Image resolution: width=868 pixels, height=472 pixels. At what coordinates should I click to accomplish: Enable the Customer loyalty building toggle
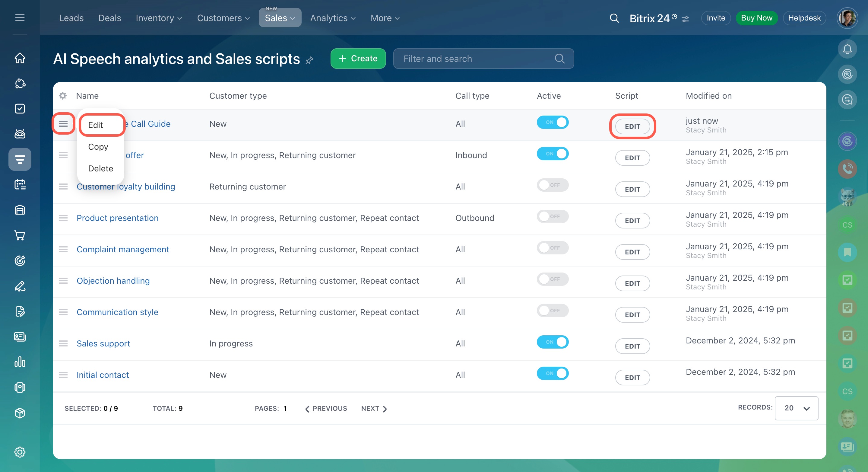pyautogui.click(x=552, y=185)
